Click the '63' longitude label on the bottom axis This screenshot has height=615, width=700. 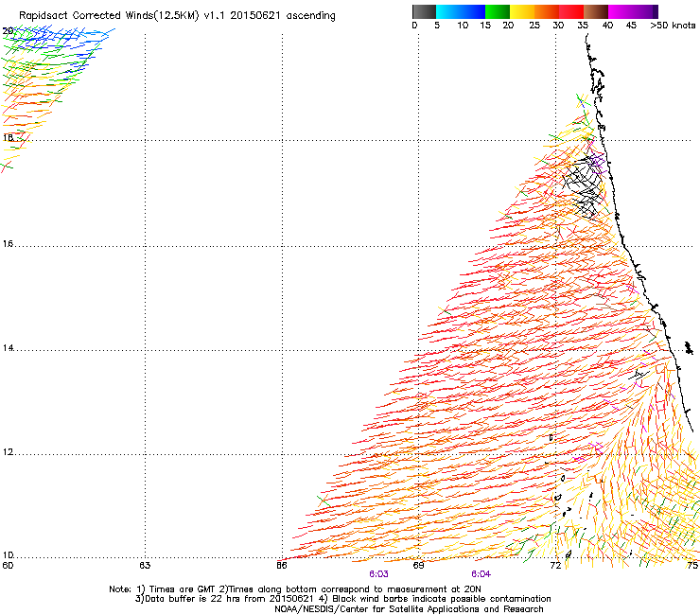pyautogui.click(x=145, y=566)
